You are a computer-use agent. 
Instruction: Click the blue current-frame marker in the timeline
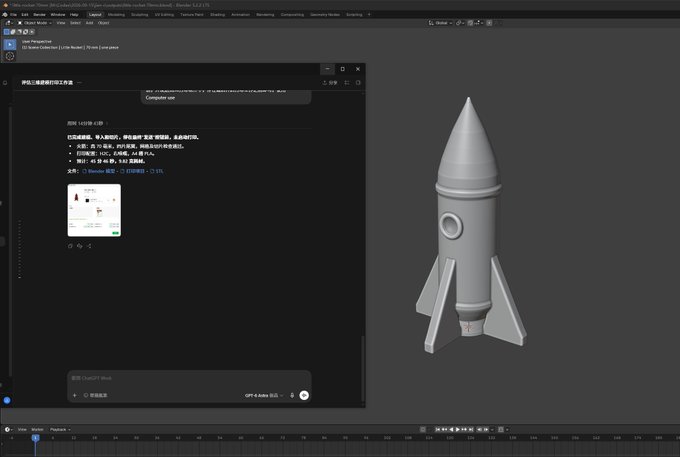[x=36, y=438]
